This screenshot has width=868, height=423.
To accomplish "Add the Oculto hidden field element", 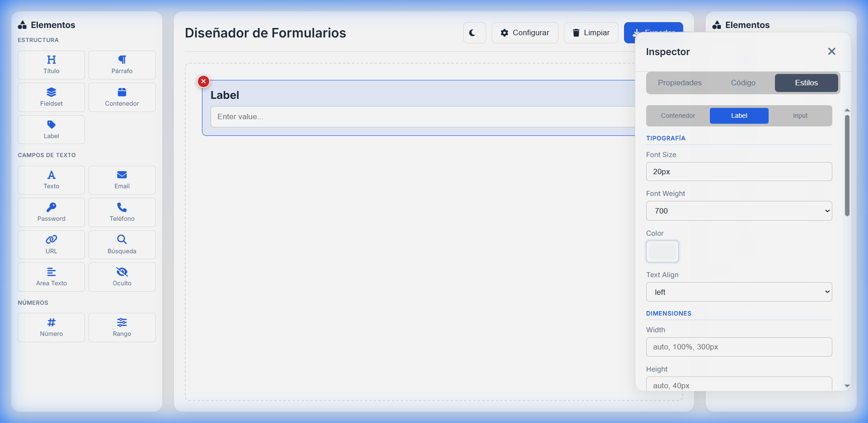I will coord(122,277).
